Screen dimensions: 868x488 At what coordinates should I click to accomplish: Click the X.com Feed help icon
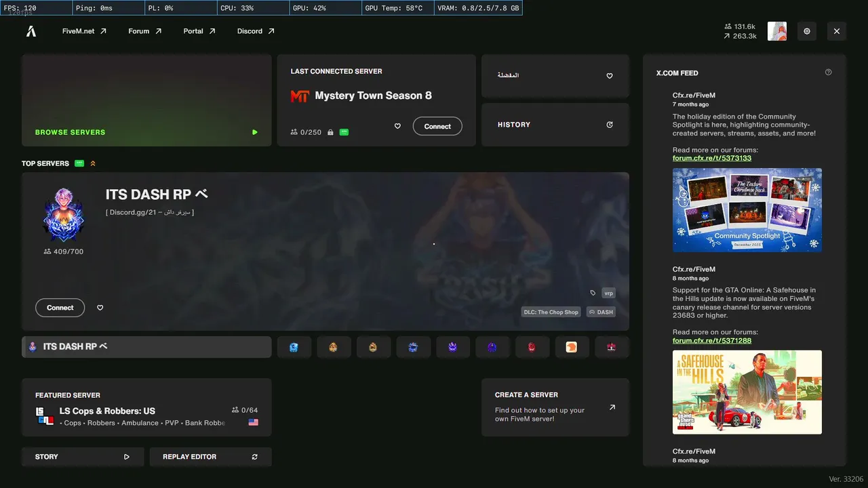pyautogui.click(x=829, y=73)
